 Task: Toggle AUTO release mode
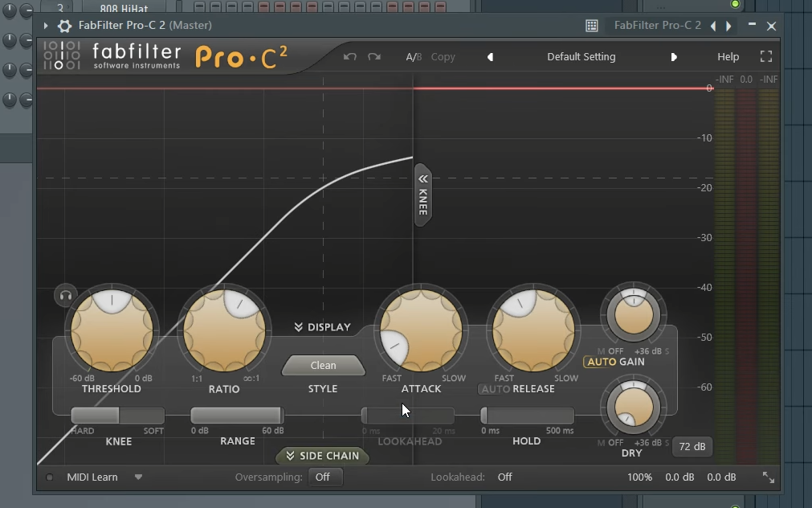pos(496,389)
